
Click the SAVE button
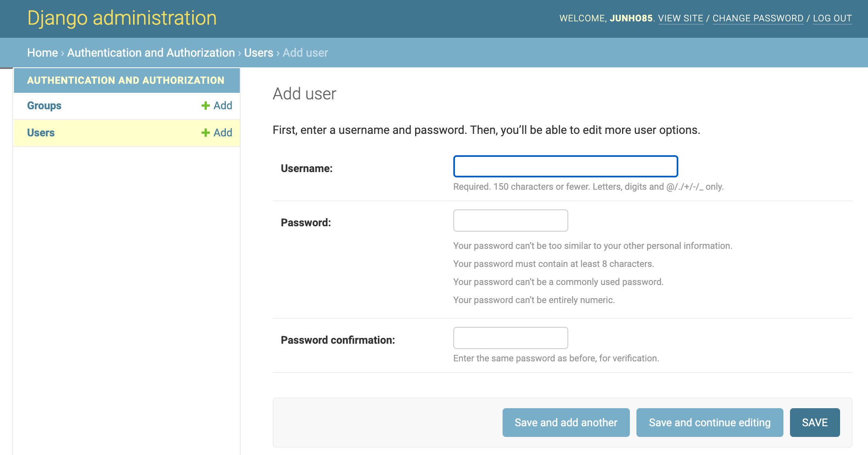pos(814,423)
